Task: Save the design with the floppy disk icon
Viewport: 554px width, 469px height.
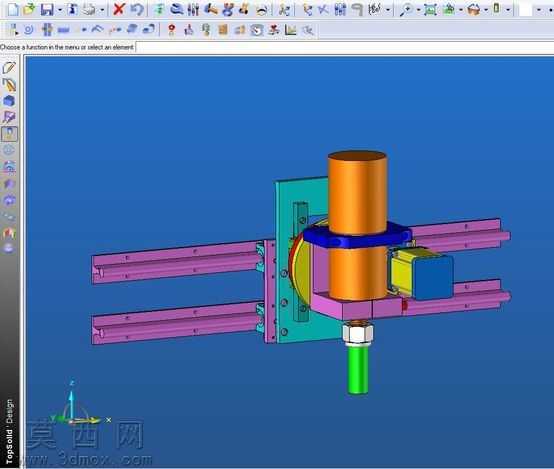Action: pos(47,9)
